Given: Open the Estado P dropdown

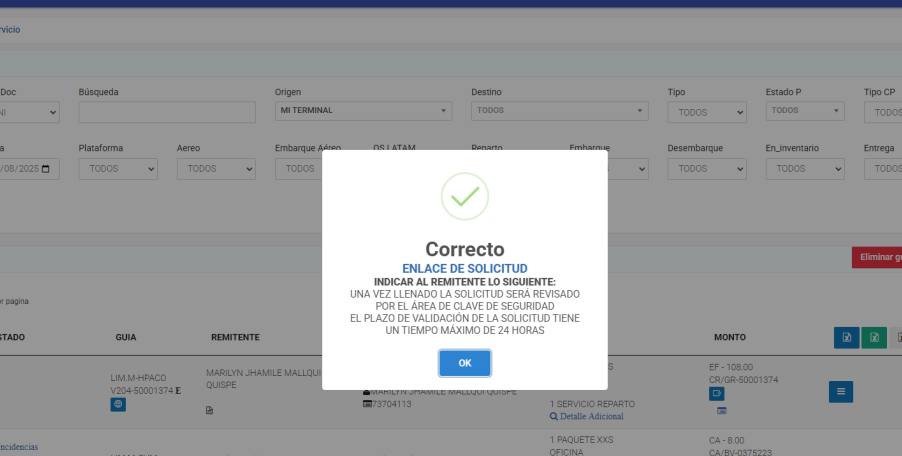Looking at the screenshot, I should pos(804,111).
